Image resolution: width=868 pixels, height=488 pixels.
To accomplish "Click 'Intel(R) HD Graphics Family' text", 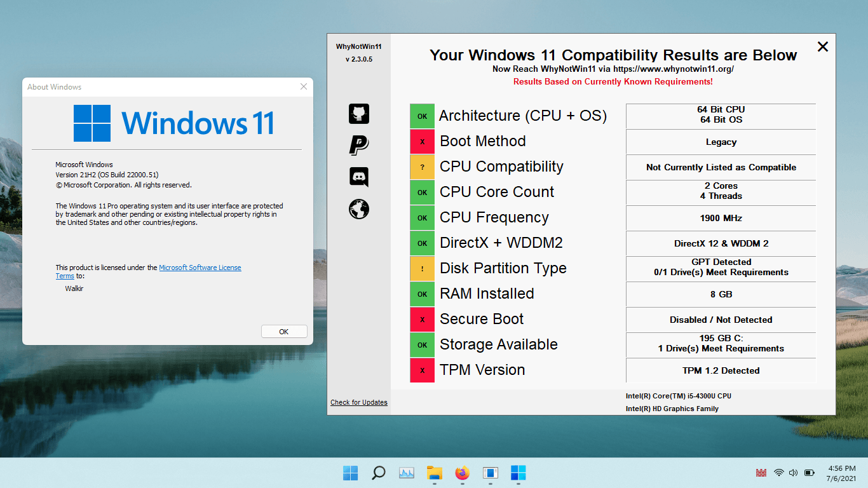I will tap(672, 409).
